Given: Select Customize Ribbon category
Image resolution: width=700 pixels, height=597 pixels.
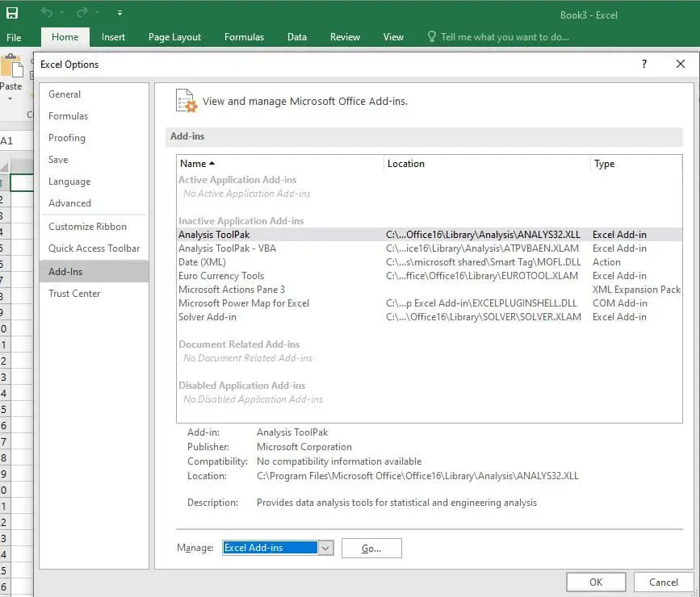Looking at the screenshot, I should (87, 227).
